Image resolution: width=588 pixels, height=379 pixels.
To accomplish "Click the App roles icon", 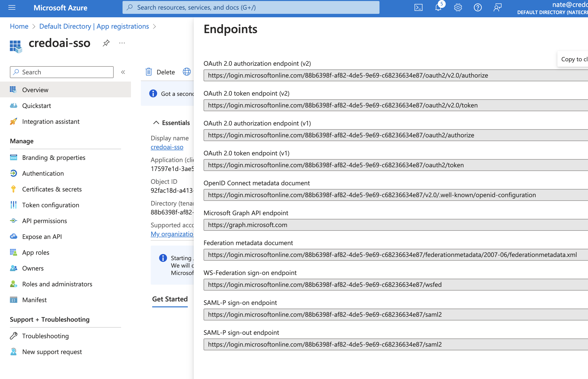I will pyautogui.click(x=13, y=252).
